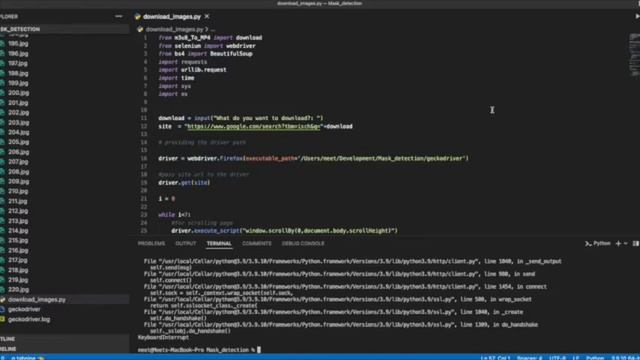This screenshot has width=640, height=360.
Task: Switch to the TERMINAL panel tab
Action: 219,243
